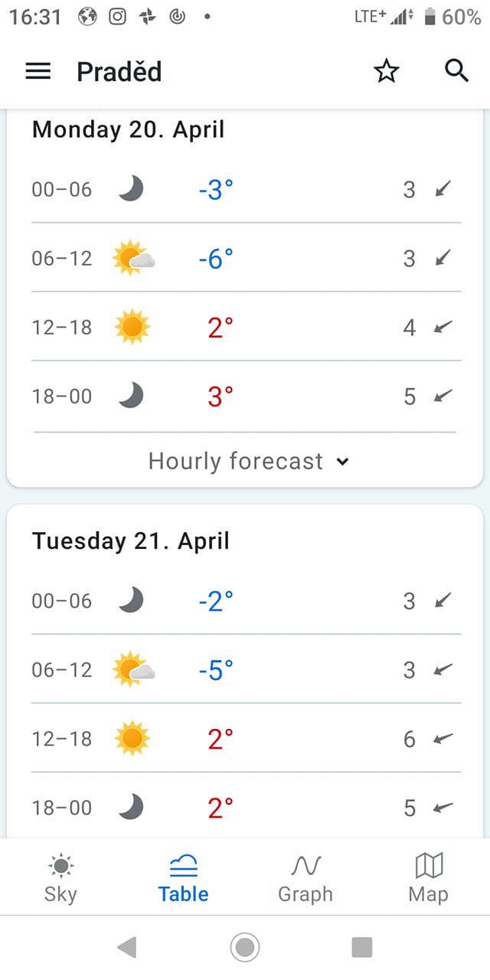This screenshot has width=490, height=980.
Task: Select the Tuesday 21. April heading
Action: point(131,541)
